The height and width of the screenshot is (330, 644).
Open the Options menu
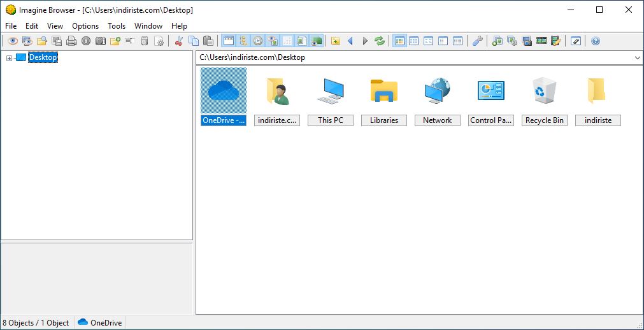pos(85,26)
